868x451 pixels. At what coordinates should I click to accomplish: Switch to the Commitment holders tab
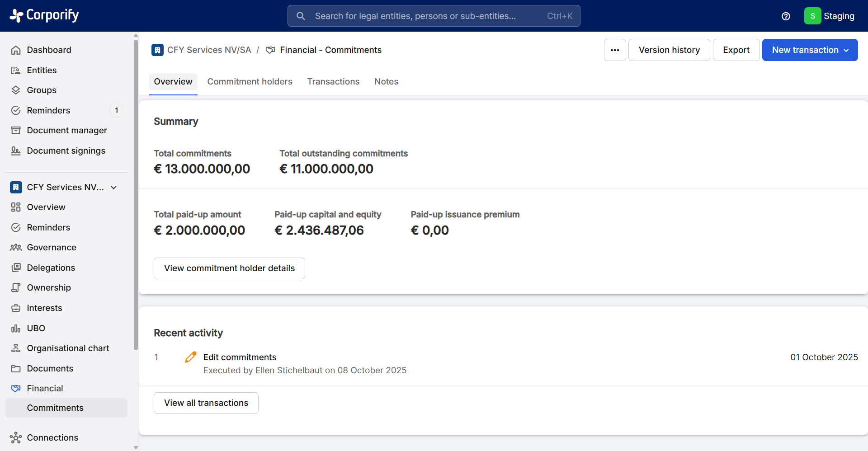pos(250,82)
